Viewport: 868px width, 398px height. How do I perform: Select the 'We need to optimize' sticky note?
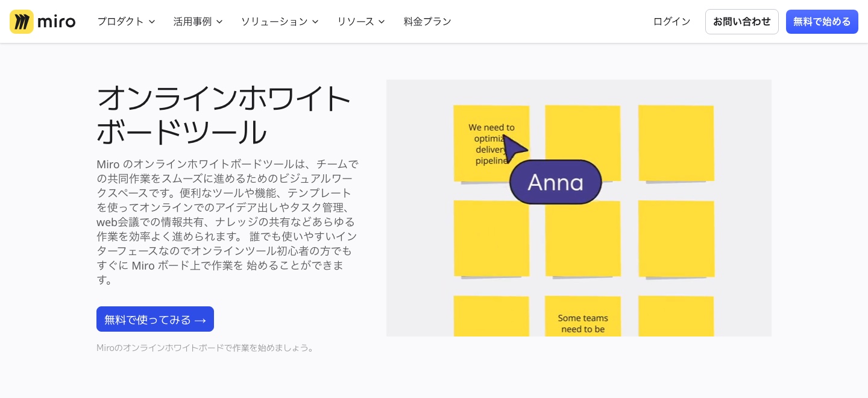point(491,144)
